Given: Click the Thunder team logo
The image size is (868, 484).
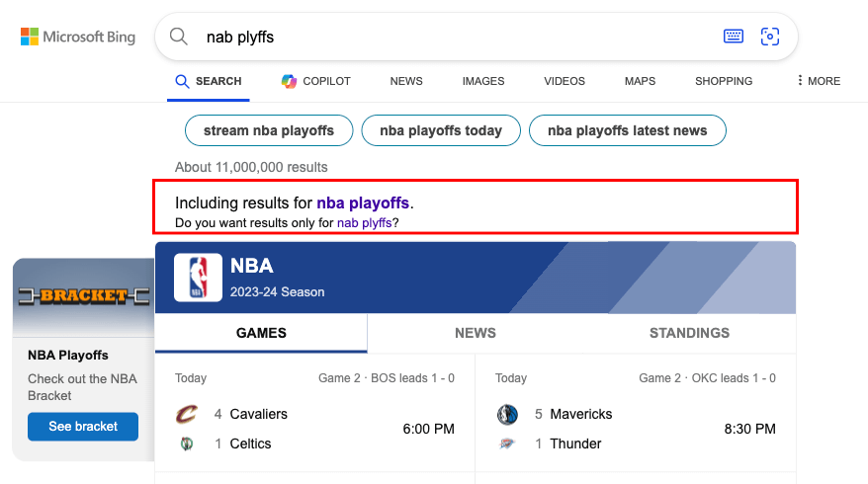Looking at the screenshot, I should click(x=507, y=444).
